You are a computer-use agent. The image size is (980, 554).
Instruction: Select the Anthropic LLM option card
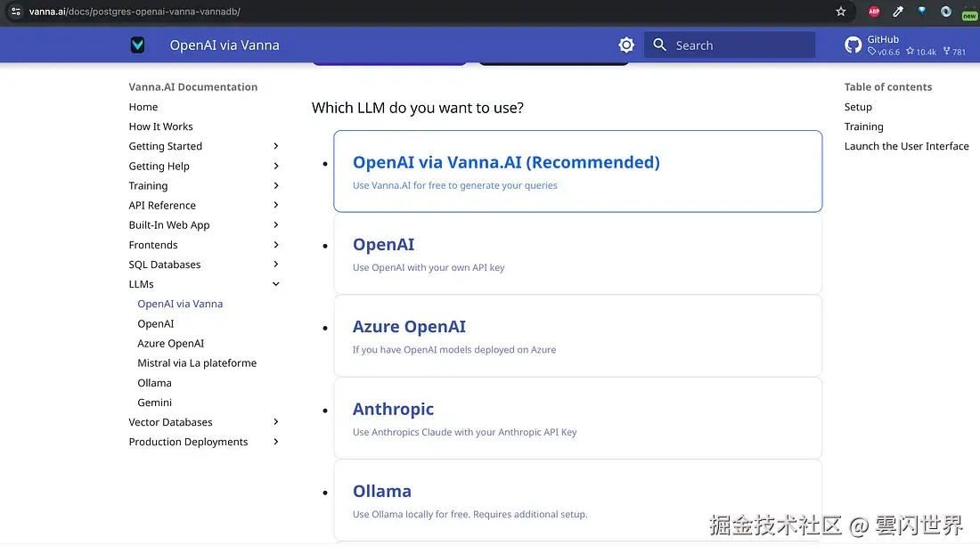click(x=577, y=418)
